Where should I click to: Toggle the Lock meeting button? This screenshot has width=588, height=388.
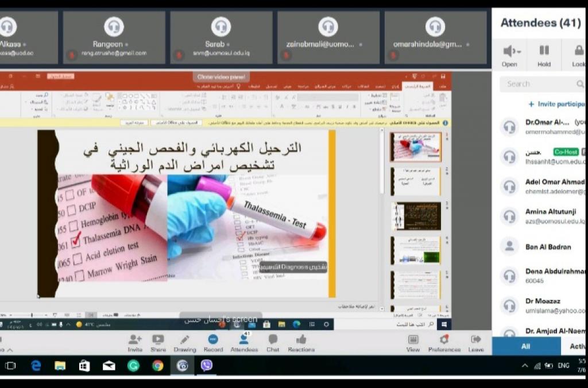[x=578, y=55]
